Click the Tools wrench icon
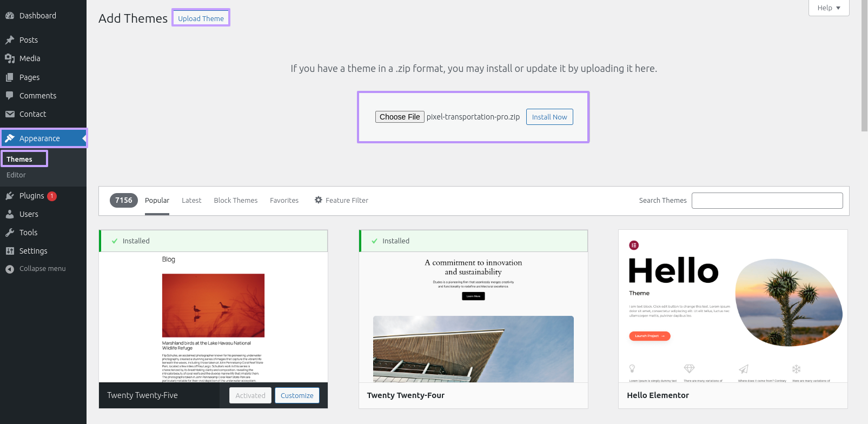The height and width of the screenshot is (424, 868). (10, 233)
